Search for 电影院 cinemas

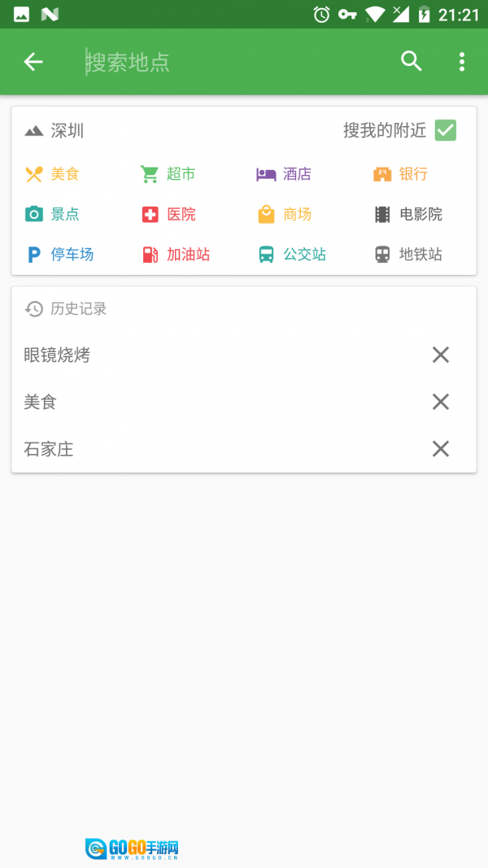click(x=408, y=215)
